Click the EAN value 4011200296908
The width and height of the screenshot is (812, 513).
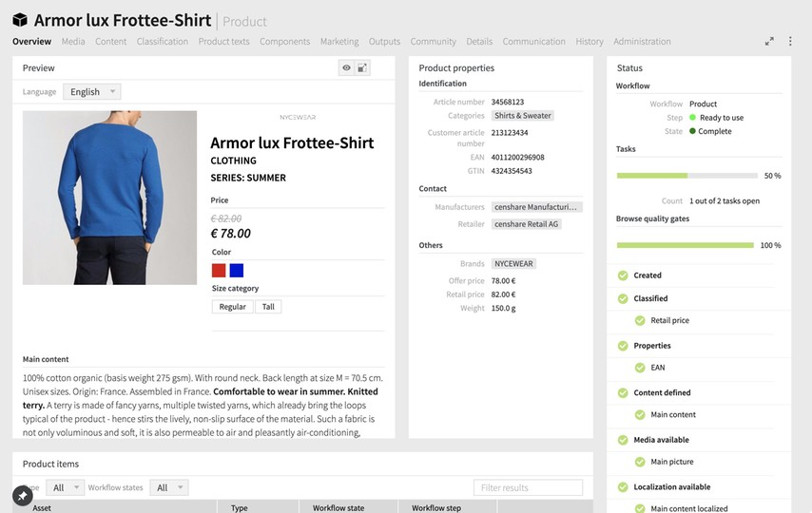(518, 158)
